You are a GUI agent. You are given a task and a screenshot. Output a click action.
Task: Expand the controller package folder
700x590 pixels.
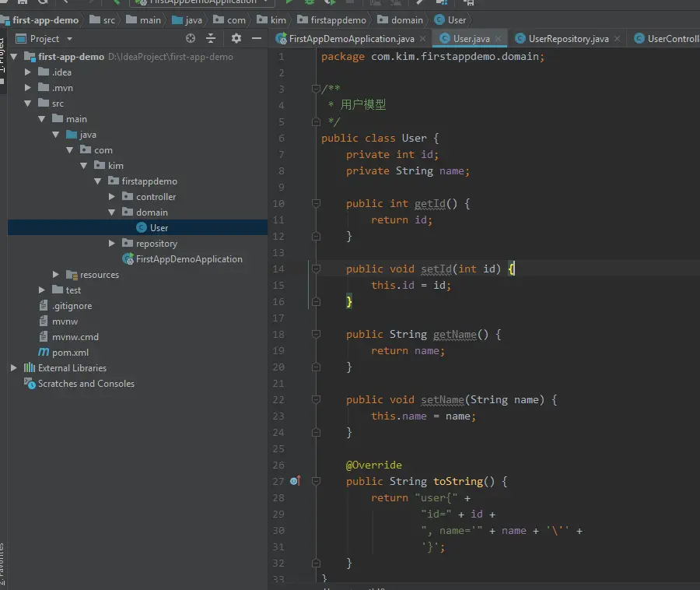[x=113, y=197]
